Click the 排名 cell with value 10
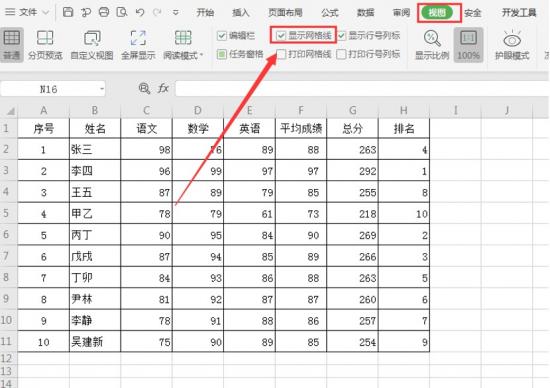 (404, 214)
